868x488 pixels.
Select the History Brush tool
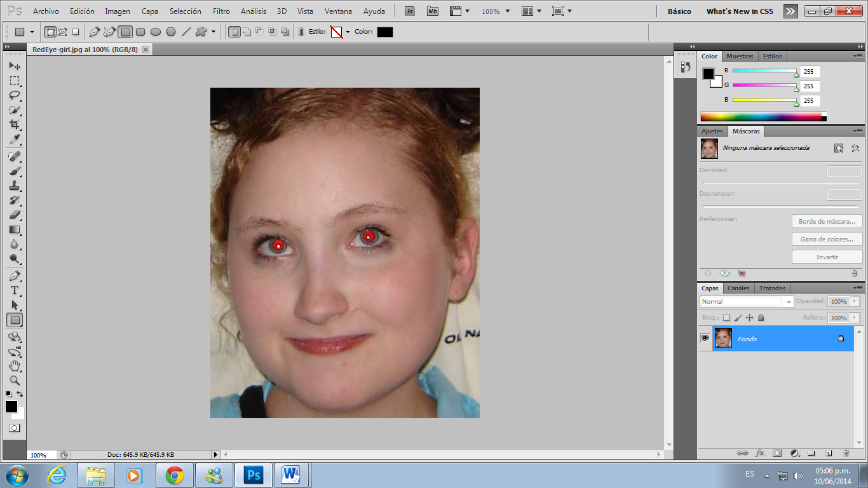15,200
